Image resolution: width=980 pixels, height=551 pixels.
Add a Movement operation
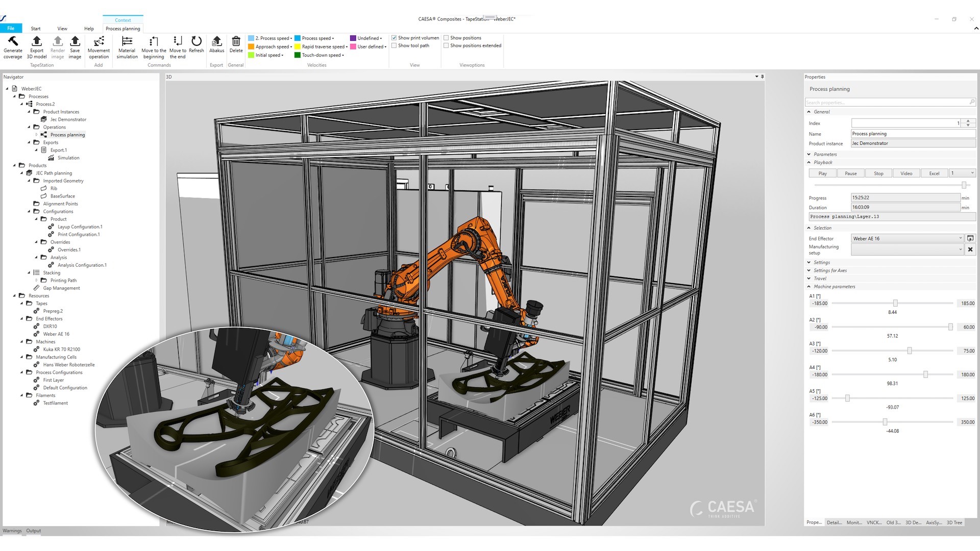coord(99,41)
